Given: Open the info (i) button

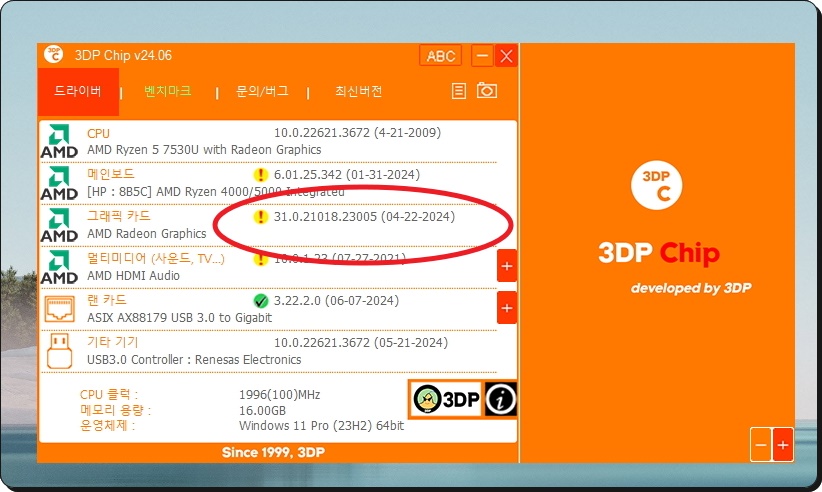Looking at the screenshot, I should click(501, 399).
